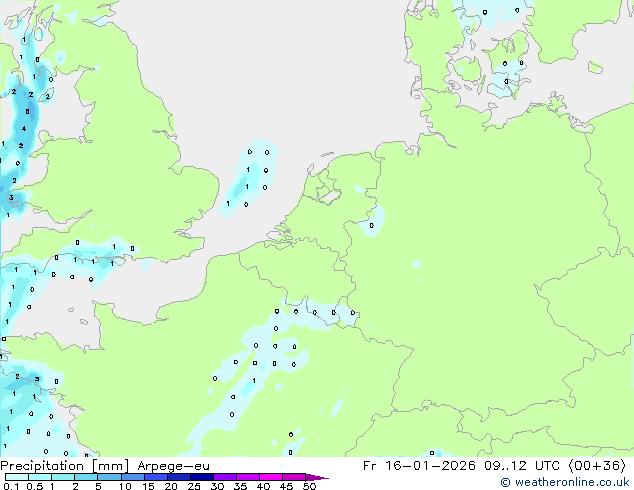634x490 pixels.
Task: Click the 40–45 mm magenta legend swatch
Action: click(x=271, y=477)
